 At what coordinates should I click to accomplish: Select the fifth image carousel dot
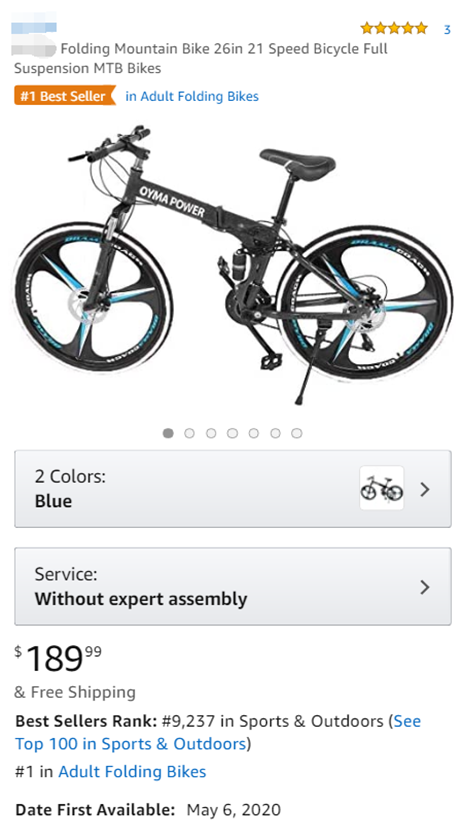click(254, 433)
